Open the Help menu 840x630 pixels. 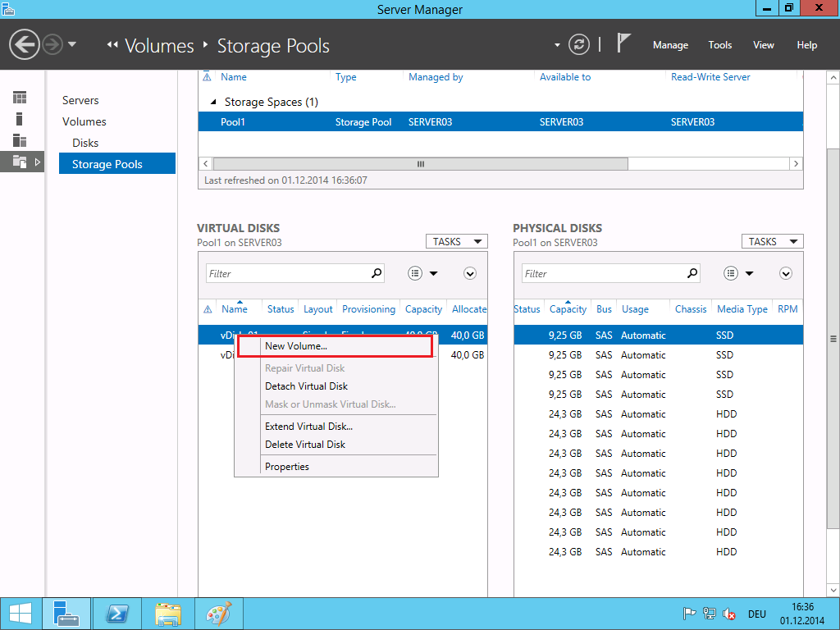[x=807, y=45]
